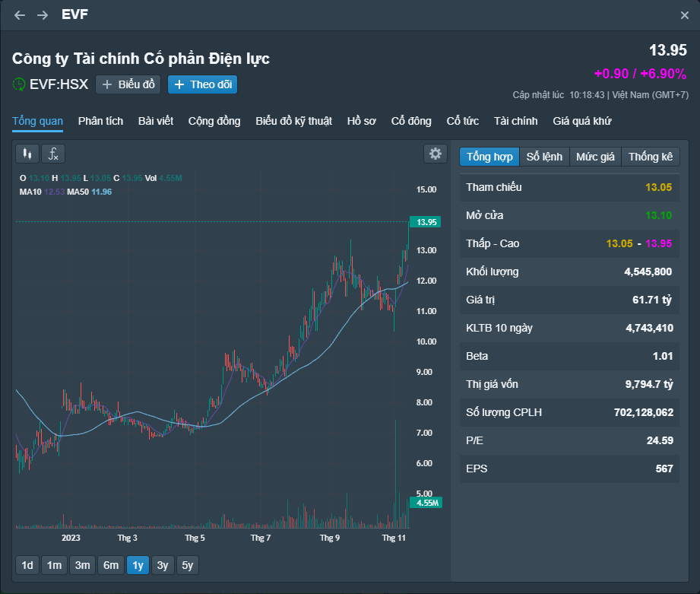Open the fx indicators icon
The width and height of the screenshot is (700, 594).
pos(53,154)
